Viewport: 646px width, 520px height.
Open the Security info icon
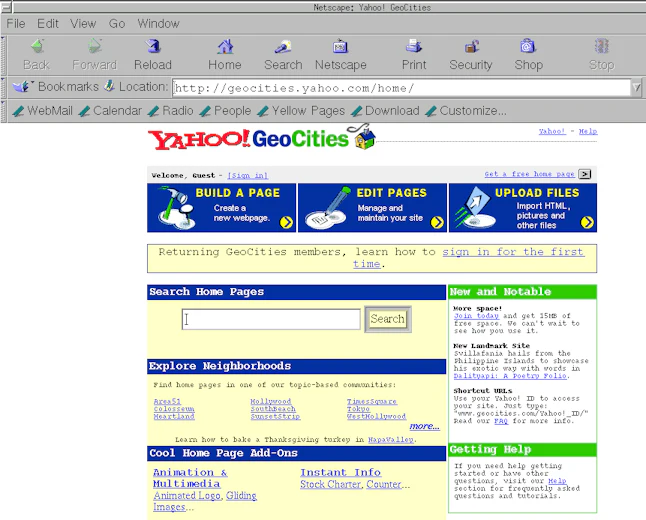point(471,47)
